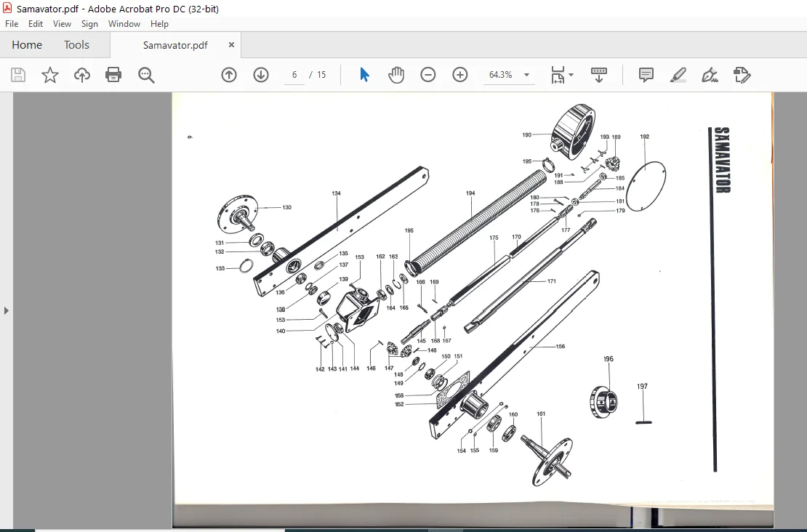Add a comment sticky note
Image resolution: width=807 pixels, height=532 pixels.
(646, 75)
